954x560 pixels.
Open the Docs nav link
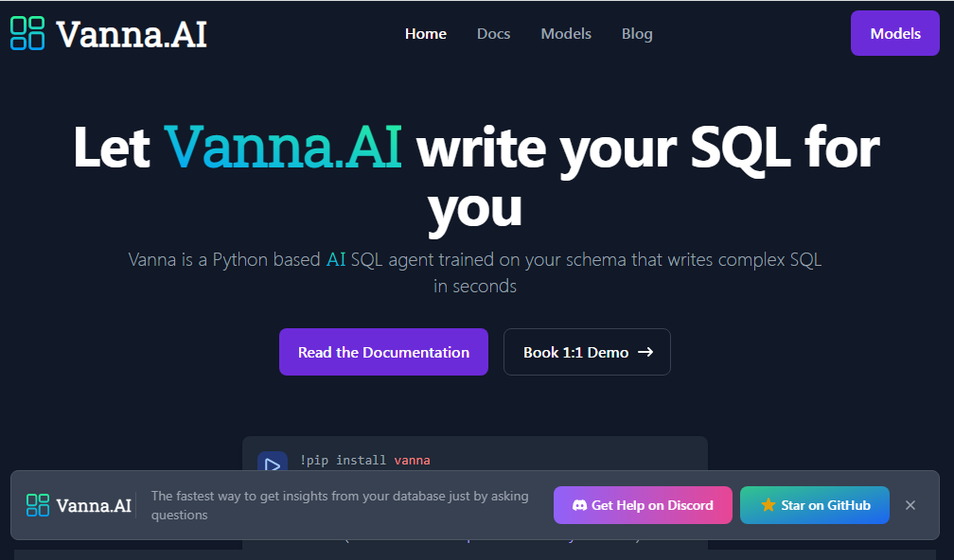click(x=493, y=34)
